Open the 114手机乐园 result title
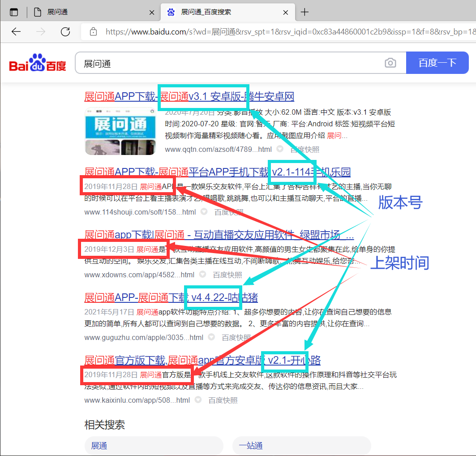The width and height of the screenshot is (476, 456). coord(218,172)
